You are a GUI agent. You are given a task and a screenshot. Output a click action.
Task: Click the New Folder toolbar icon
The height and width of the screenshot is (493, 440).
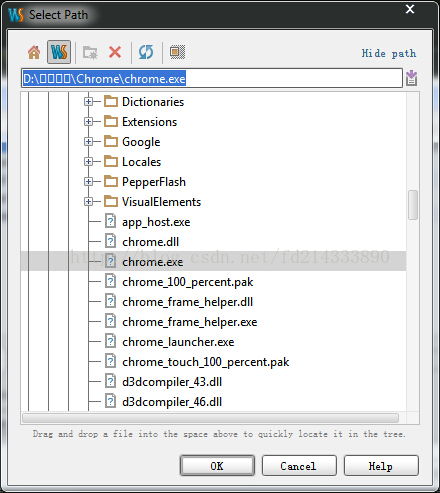click(x=90, y=52)
